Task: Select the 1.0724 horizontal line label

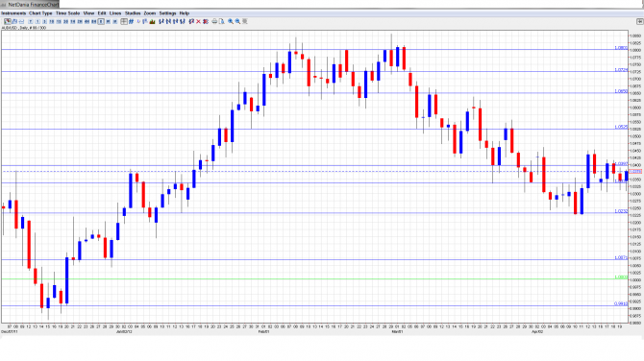Action: click(x=621, y=70)
